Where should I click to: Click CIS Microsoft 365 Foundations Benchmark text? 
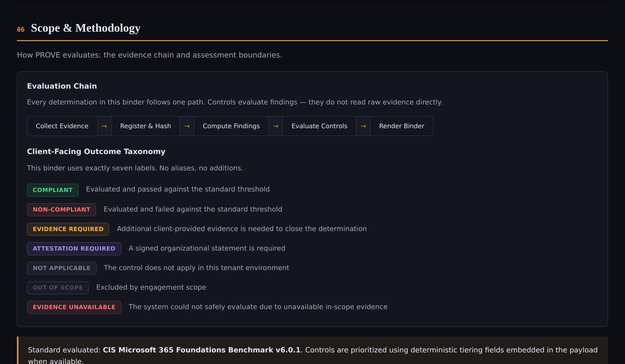201,350
